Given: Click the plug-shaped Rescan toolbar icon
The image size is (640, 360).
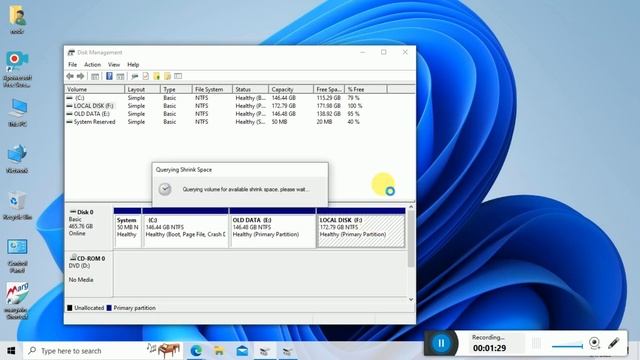Looking at the screenshot, I should (135, 76).
